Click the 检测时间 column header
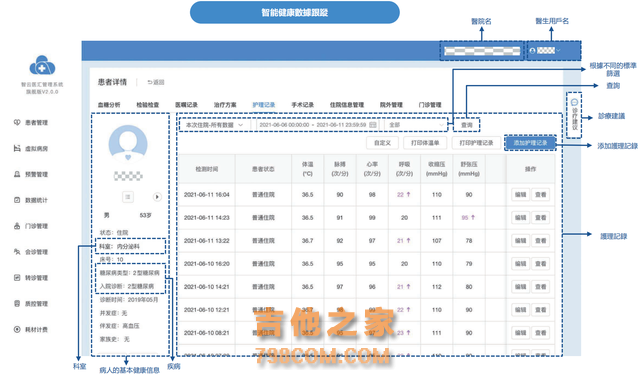Viewport: 640px width, 375px height. 207,169
